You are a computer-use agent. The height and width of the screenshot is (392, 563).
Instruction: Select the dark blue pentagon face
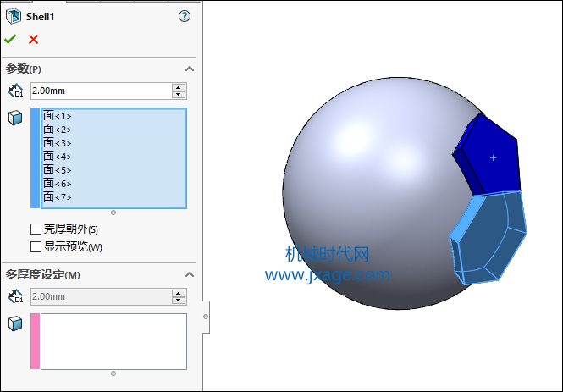pyautogui.click(x=493, y=158)
